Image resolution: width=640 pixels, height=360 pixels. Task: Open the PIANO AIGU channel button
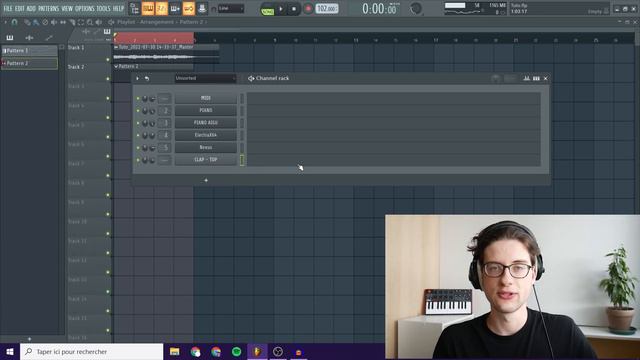click(206, 123)
